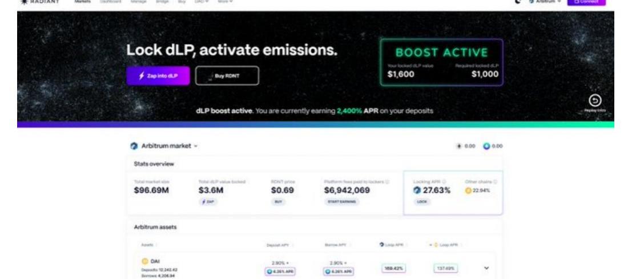Click the BUY chip under RDNT price
Viewport: 644px width, 279px height.
pyautogui.click(x=279, y=202)
